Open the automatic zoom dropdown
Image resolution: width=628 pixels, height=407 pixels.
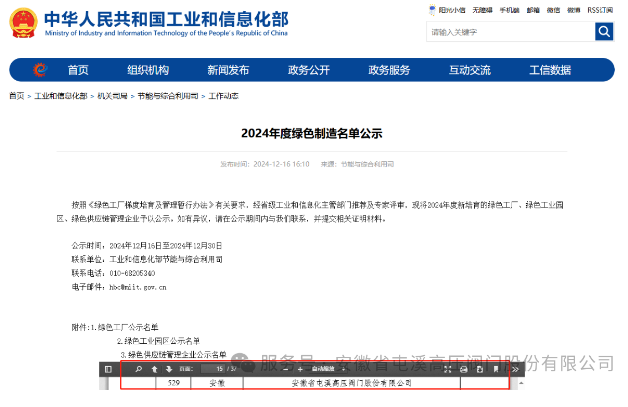328,369
